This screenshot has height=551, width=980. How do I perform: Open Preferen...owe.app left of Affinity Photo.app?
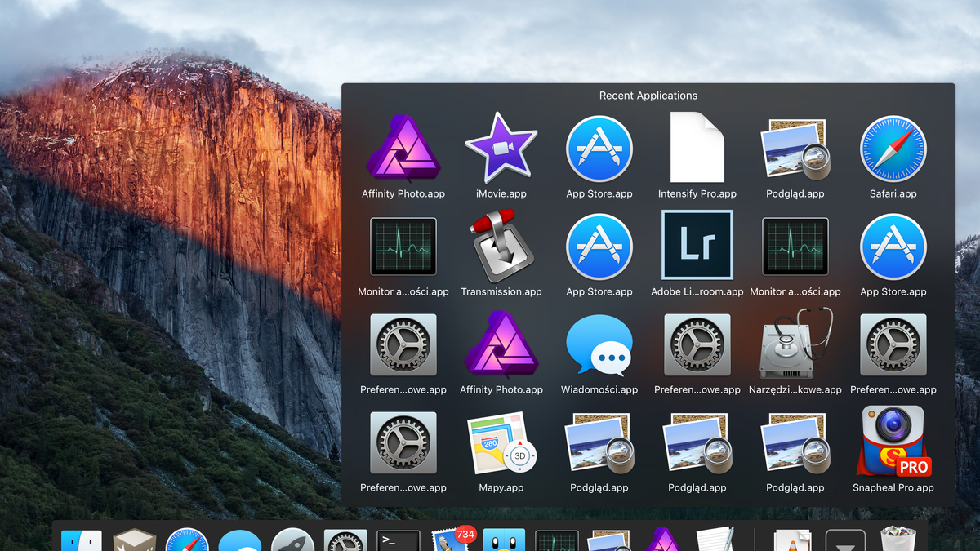403,344
